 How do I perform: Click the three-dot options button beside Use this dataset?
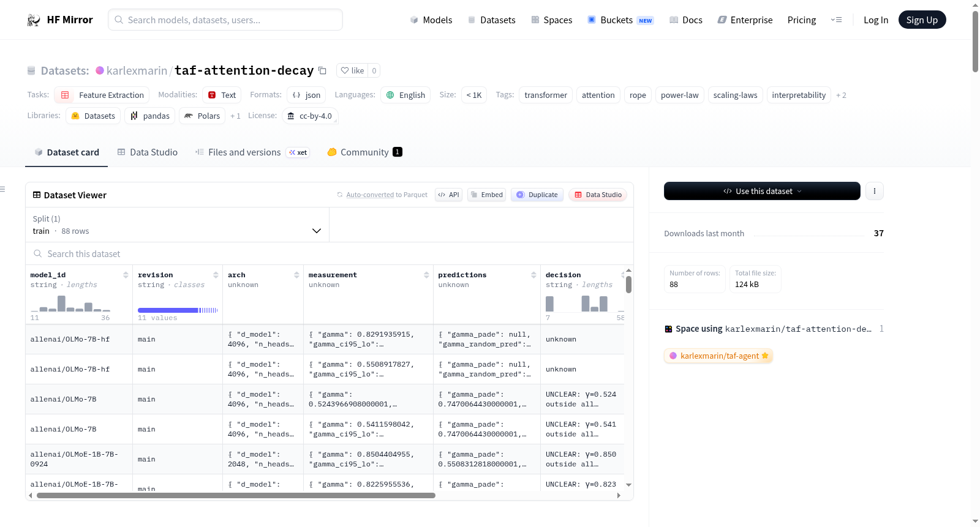click(x=875, y=191)
